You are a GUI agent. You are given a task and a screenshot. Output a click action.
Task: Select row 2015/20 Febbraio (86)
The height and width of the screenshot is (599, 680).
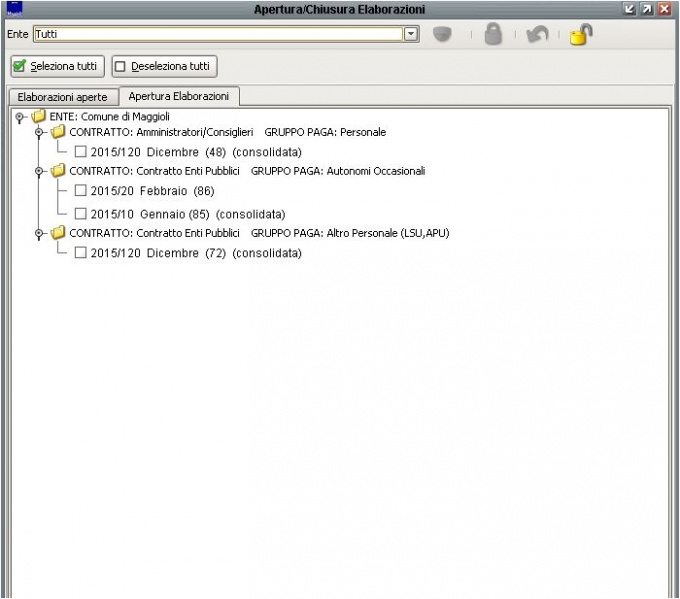click(153, 191)
